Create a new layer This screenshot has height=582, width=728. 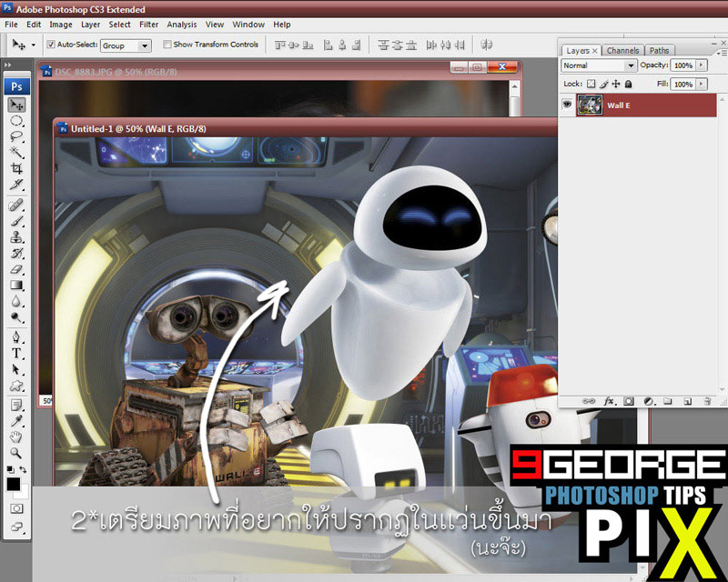(688, 401)
